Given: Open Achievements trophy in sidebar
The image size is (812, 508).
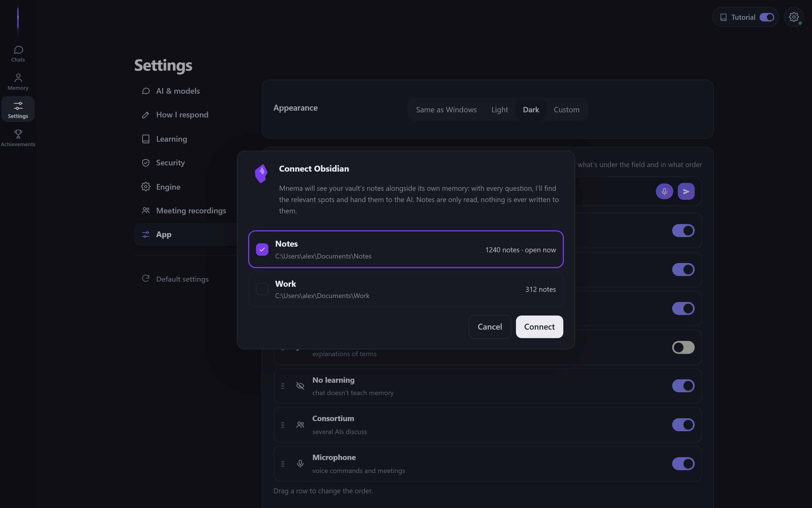Looking at the screenshot, I should click(x=18, y=138).
